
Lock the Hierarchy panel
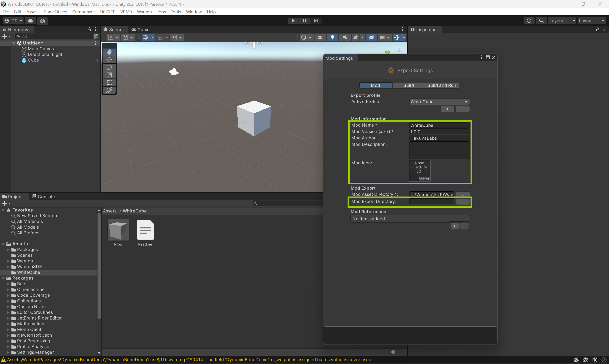click(x=89, y=30)
